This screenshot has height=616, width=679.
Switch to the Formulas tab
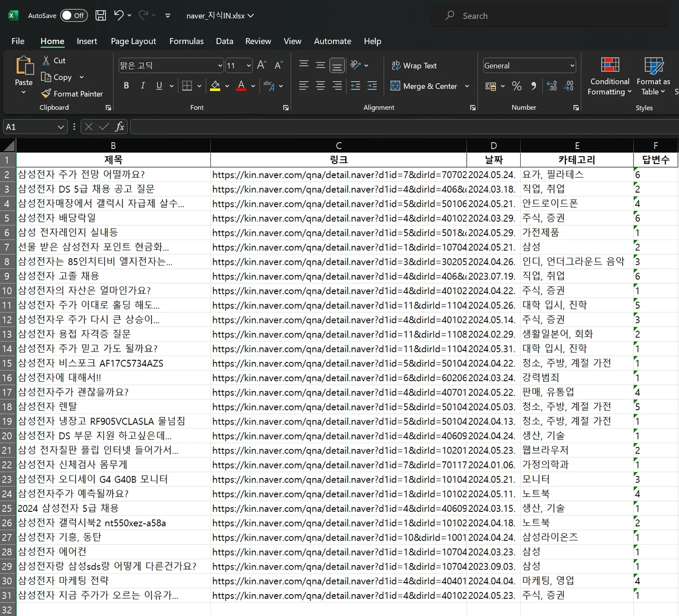186,41
